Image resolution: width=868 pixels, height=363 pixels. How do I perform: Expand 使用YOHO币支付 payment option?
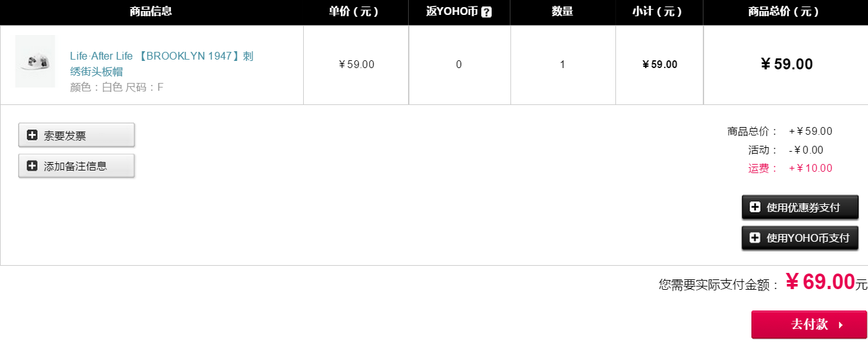800,238
